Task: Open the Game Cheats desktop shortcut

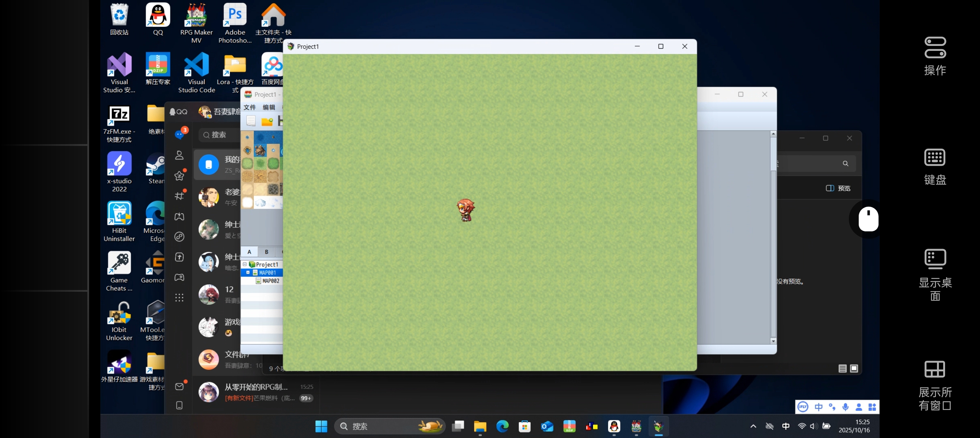Action: click(119, 271)
